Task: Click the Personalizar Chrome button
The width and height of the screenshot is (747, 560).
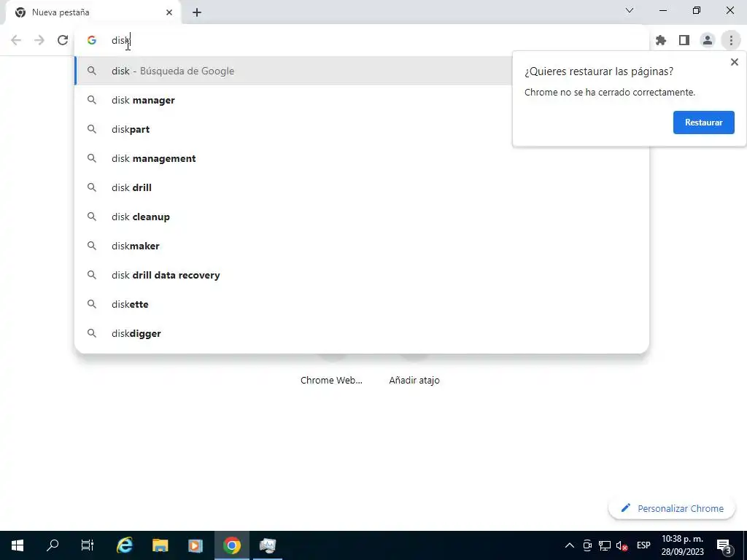Action: click(x=672, y=508)
